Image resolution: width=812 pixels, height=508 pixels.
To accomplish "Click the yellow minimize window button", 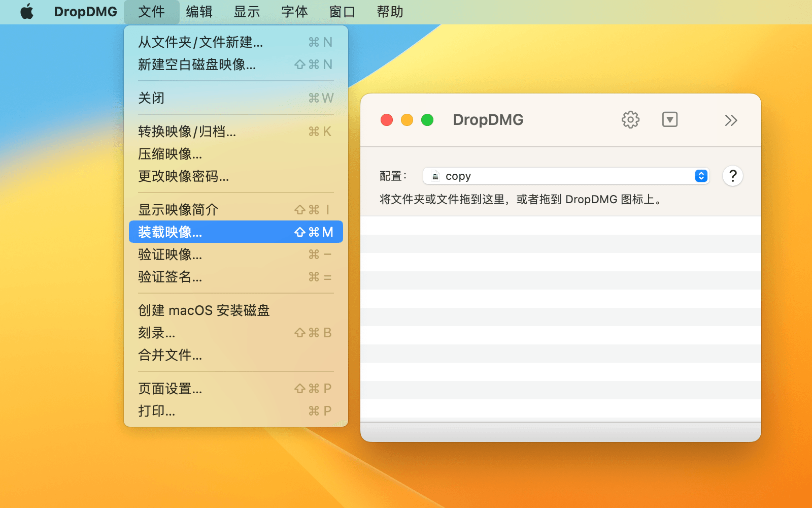I will 407,120.
